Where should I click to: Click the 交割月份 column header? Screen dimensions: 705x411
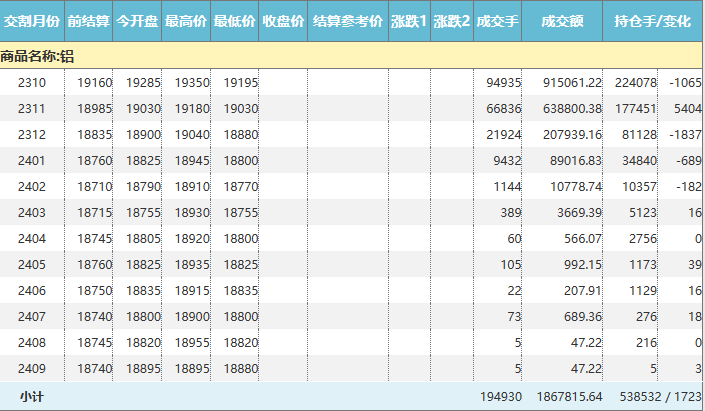click(32, 21)
